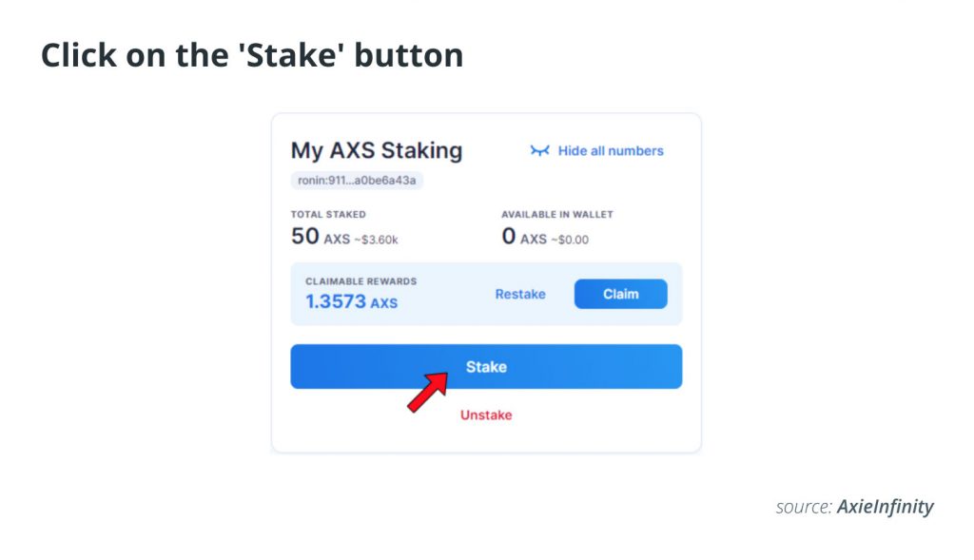Viewport: 974px width, 560px height.
Task: Click the TOTAL STAKED label
Action: tap(328, 214)
